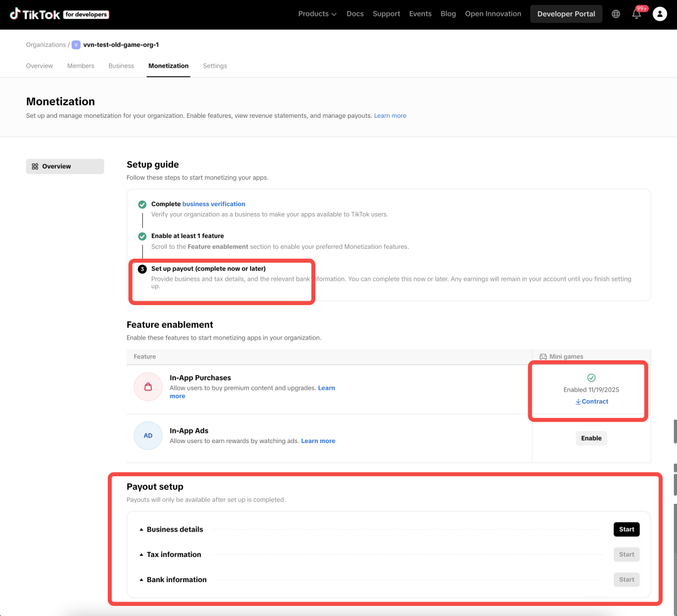Image resolution: width=677 pixels, height=616 pixels.
Task: Start the Business details setup
Action: coord(626,530)
